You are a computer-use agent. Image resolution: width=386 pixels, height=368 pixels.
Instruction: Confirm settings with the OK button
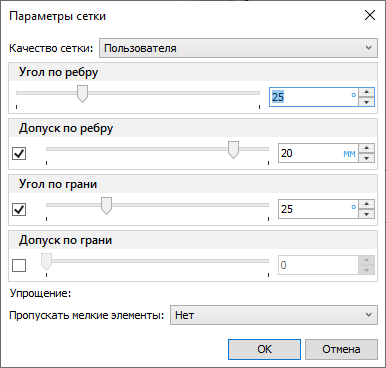(x=264, y=349)
